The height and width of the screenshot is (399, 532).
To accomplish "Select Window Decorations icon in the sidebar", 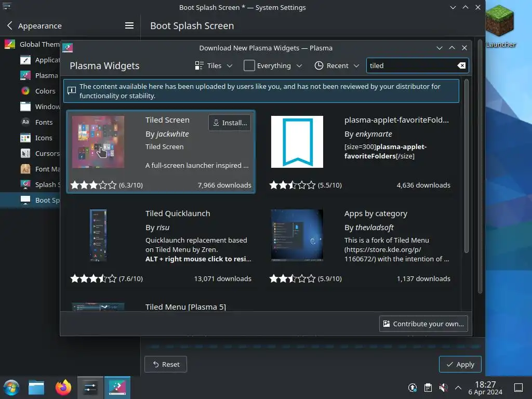I will tap(25, 107).
